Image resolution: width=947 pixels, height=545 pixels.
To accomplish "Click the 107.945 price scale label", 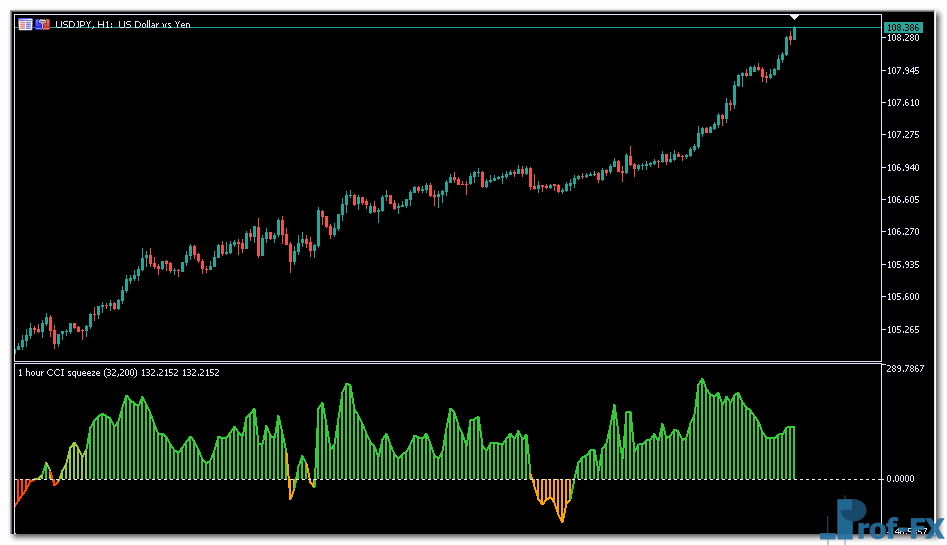I will (903, 71).
